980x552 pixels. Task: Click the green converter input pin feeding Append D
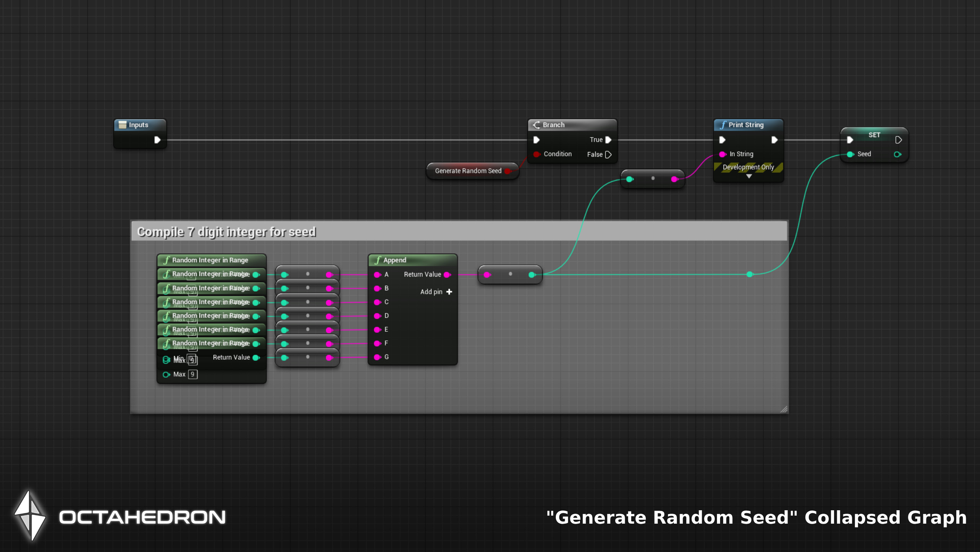tap(284, 316)
